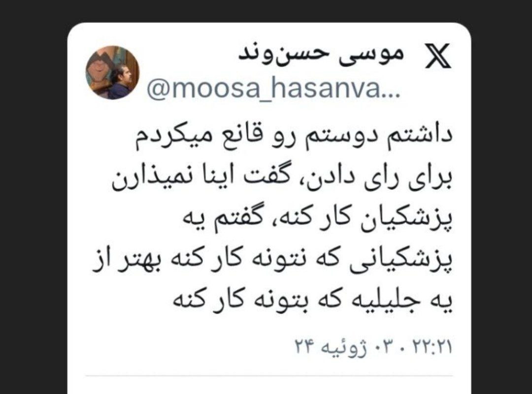Click the dot separator between time and date
Viewport: 532px width, 394px height.
click(x=404, y=349)
